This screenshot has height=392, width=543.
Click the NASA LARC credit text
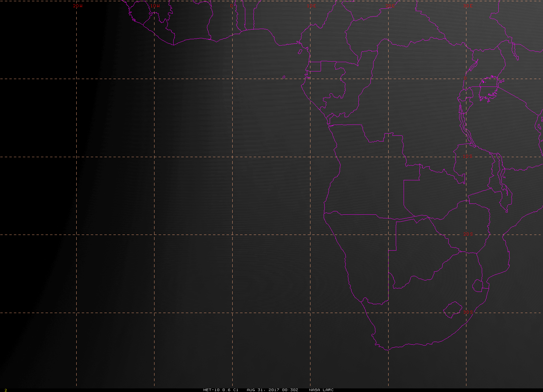[321, 390]
